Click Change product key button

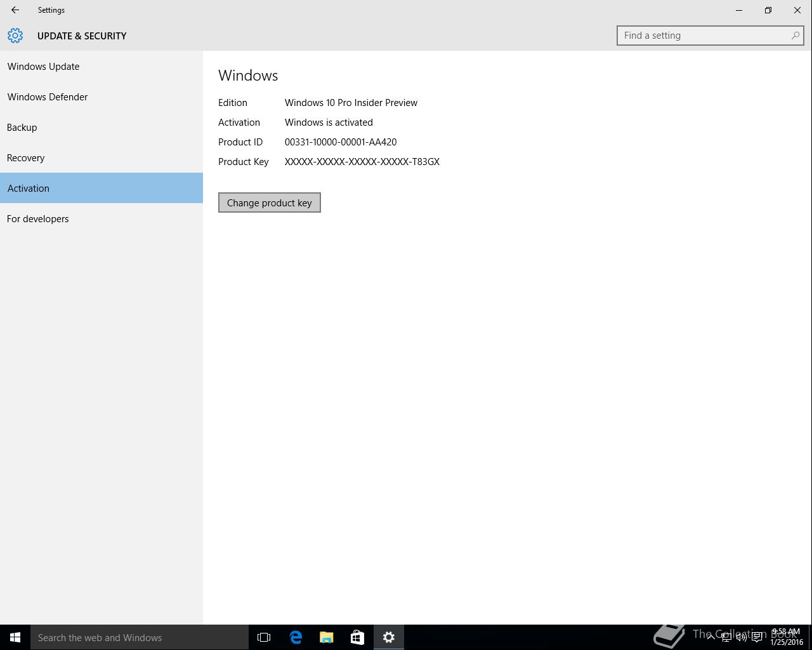click(270, 202)
